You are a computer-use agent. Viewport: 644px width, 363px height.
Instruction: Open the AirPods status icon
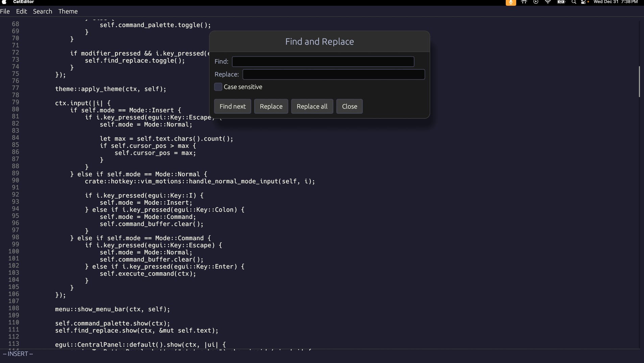pyautogui.click(x=524, y=2)
